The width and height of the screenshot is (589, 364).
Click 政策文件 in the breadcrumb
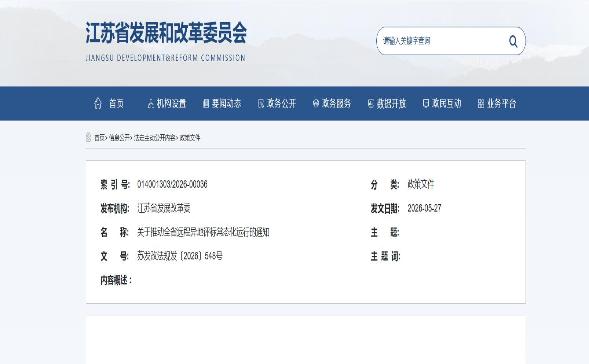click(190, 138)
